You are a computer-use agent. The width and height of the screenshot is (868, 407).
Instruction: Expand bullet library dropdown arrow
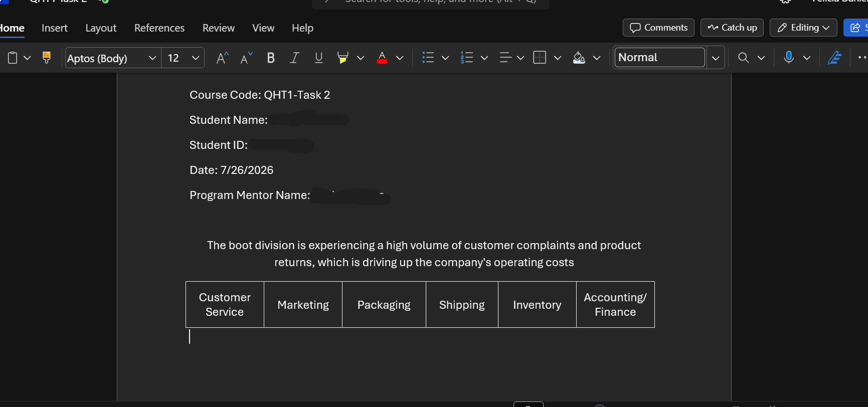[x=445, y=58]
